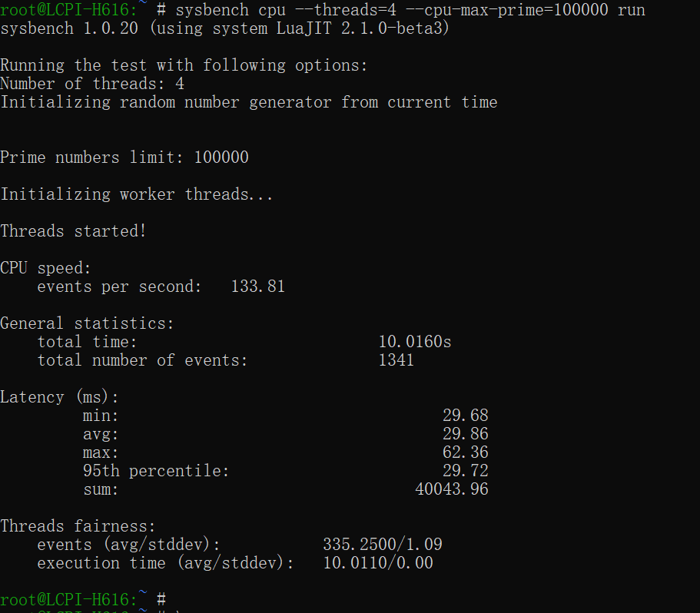700x613 pixels.
Task: Click the max latency value 62.36
Action: (x=465, y=452)
